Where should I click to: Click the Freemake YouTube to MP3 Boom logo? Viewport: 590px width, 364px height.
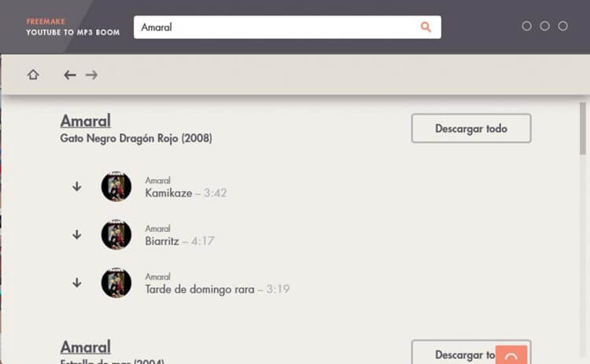pos(73,27)
